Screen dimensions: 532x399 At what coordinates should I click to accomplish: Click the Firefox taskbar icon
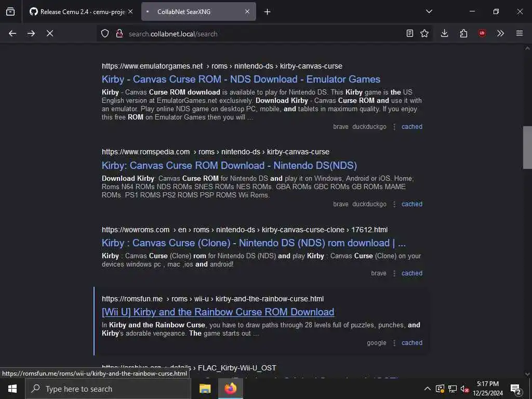point(230,389)
